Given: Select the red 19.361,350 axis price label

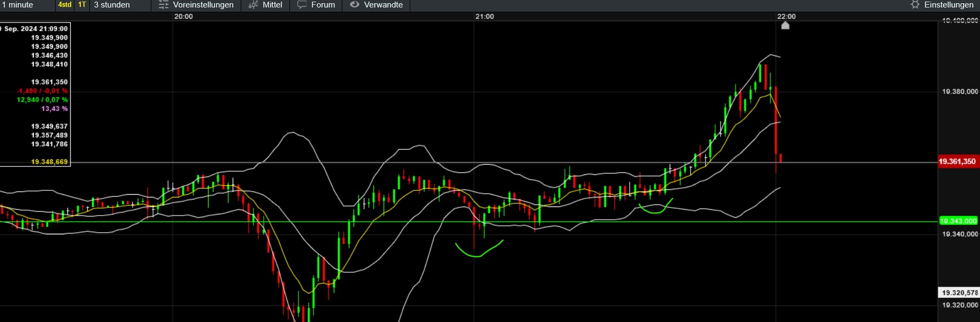Looking at the screenshot, I should pyautogui.click(x=959, y=162).
